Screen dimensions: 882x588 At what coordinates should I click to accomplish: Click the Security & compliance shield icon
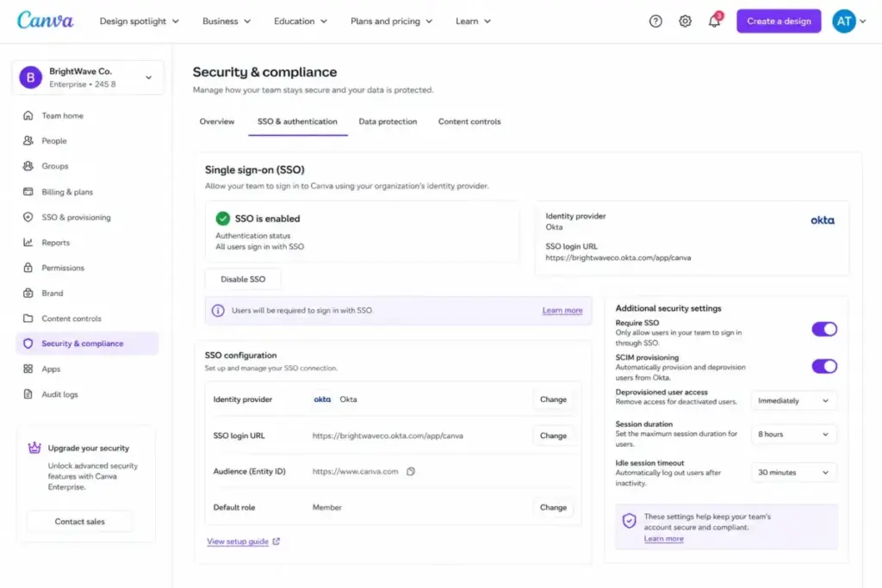coord(28,344)
